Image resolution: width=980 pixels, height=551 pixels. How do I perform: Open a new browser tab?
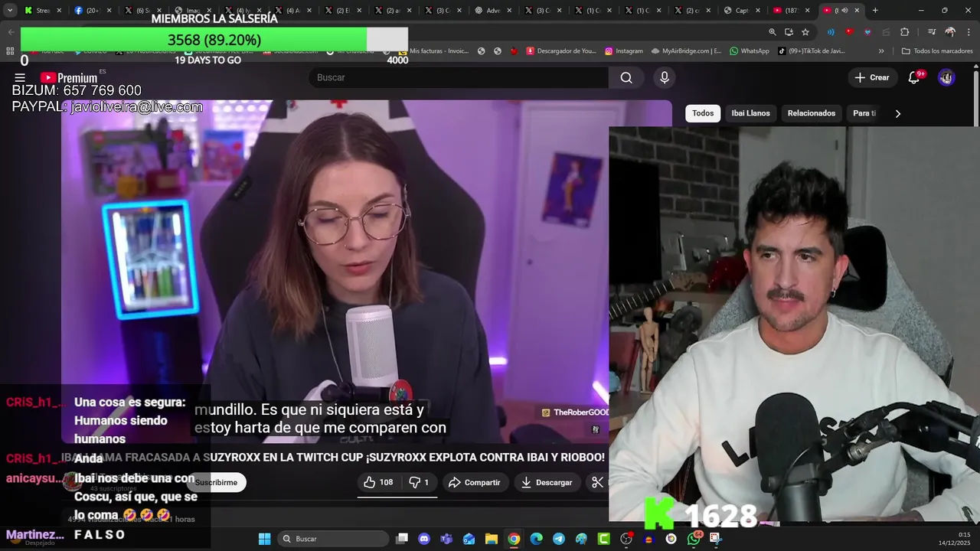(875, 10)
